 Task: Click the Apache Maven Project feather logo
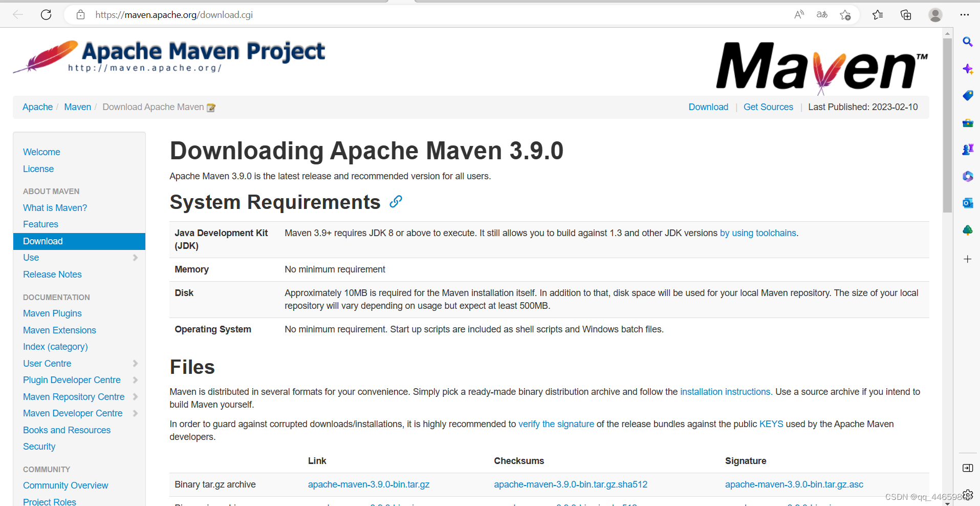tap(169, 56)
